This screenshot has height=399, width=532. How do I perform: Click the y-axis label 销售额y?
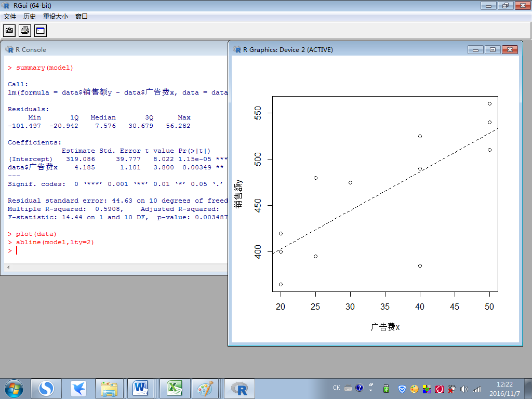pos(238,194)
